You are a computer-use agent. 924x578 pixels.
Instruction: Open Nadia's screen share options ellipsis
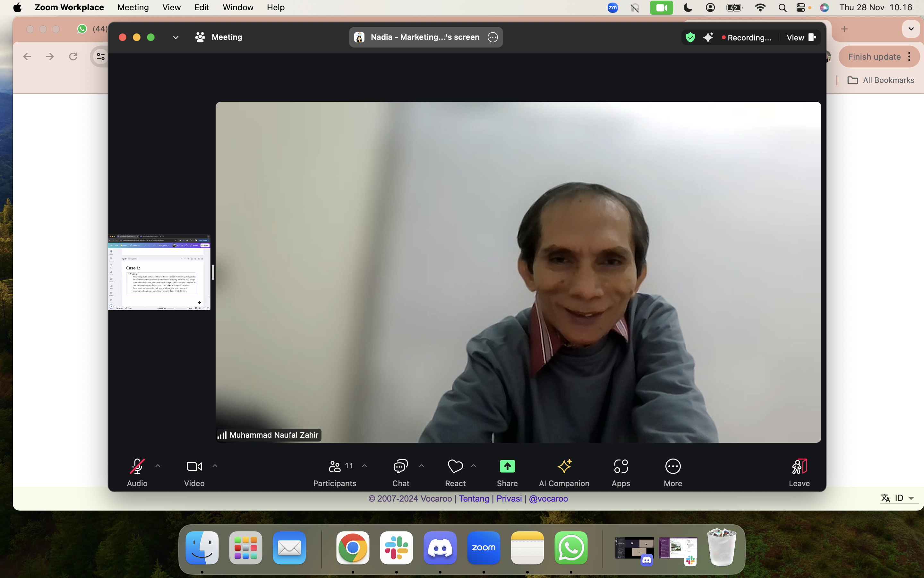(x=492, y=37)
